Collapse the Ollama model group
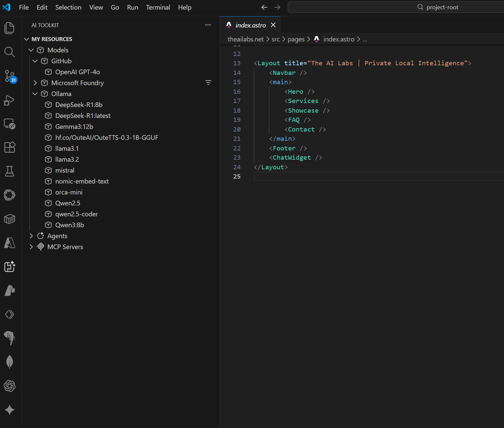 click(35, 94)
